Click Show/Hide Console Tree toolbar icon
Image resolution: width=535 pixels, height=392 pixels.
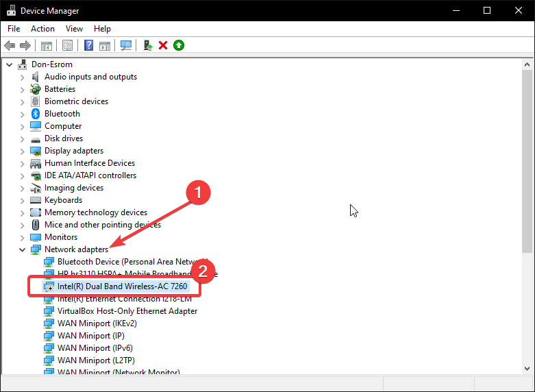click(x=47, y=45)
